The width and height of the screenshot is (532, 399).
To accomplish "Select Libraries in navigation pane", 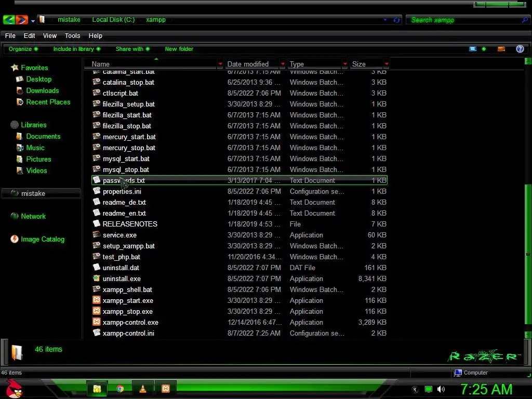I will 34,125.
